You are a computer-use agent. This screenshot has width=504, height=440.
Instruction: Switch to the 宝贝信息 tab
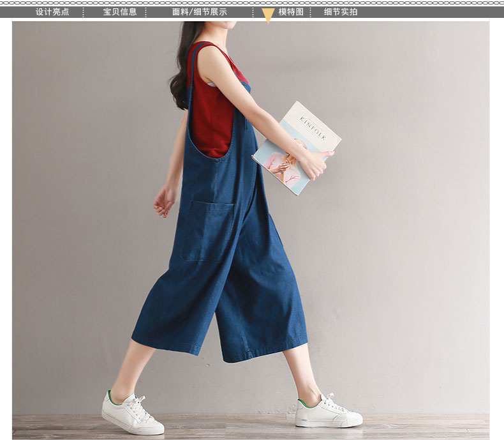(120, 12)
